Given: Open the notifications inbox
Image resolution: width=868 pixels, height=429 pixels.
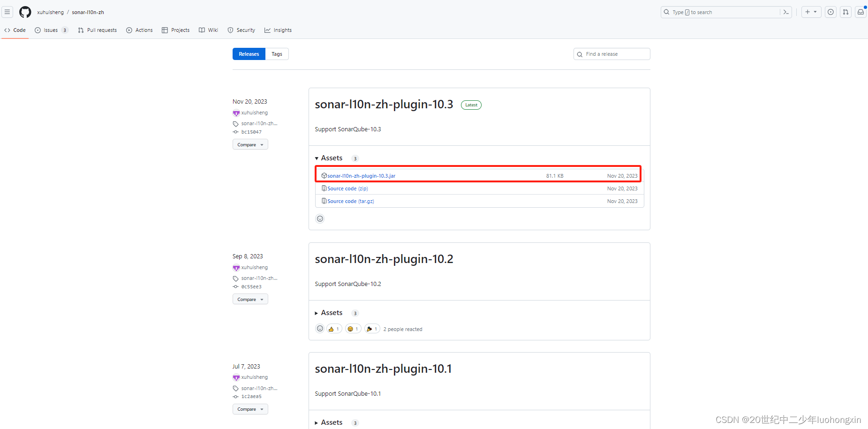Looking at the screenshot, I should pos(860,12).
